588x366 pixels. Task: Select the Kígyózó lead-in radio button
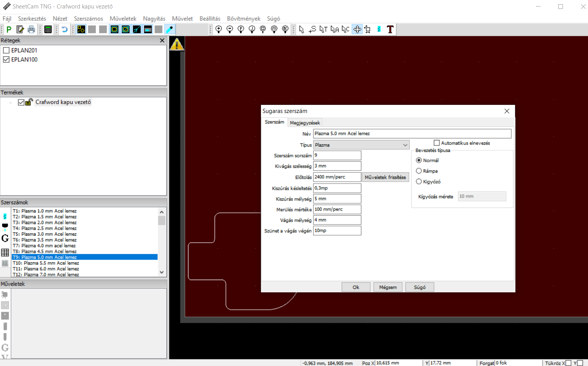coord(419,182)
